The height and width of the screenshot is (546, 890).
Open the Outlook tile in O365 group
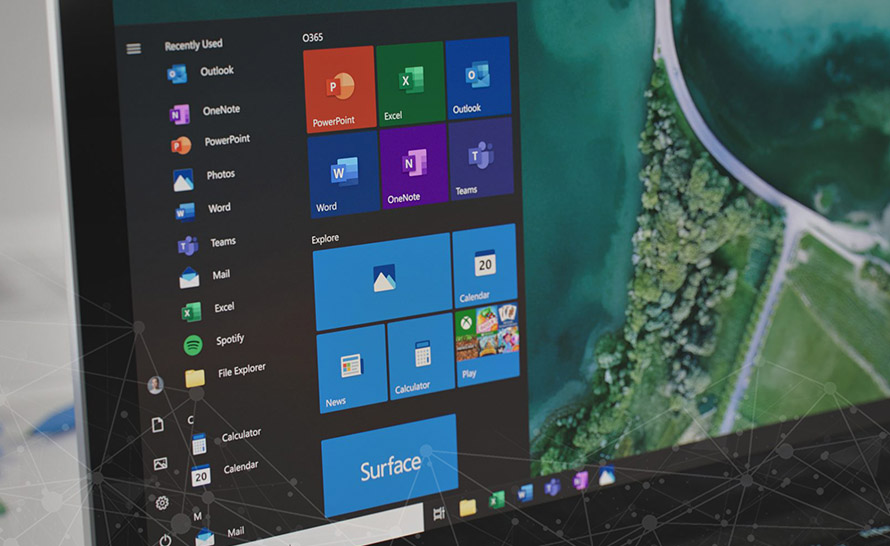[478, 78]
